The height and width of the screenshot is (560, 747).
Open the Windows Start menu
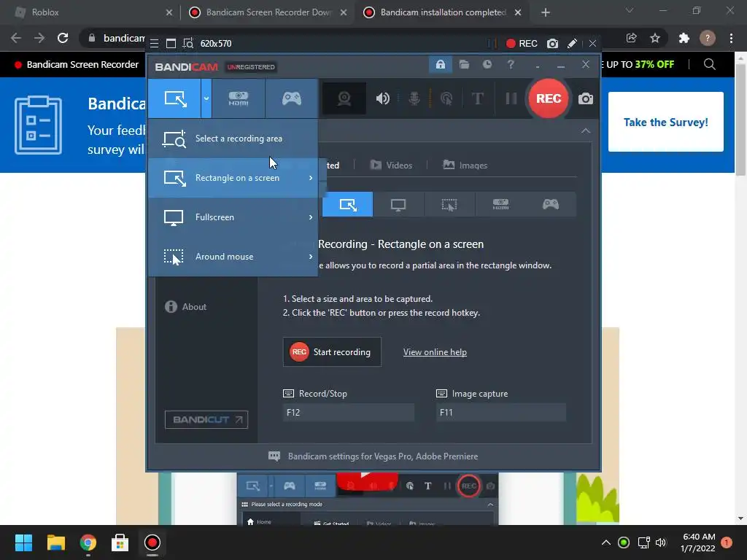click(x=24, y=542)
